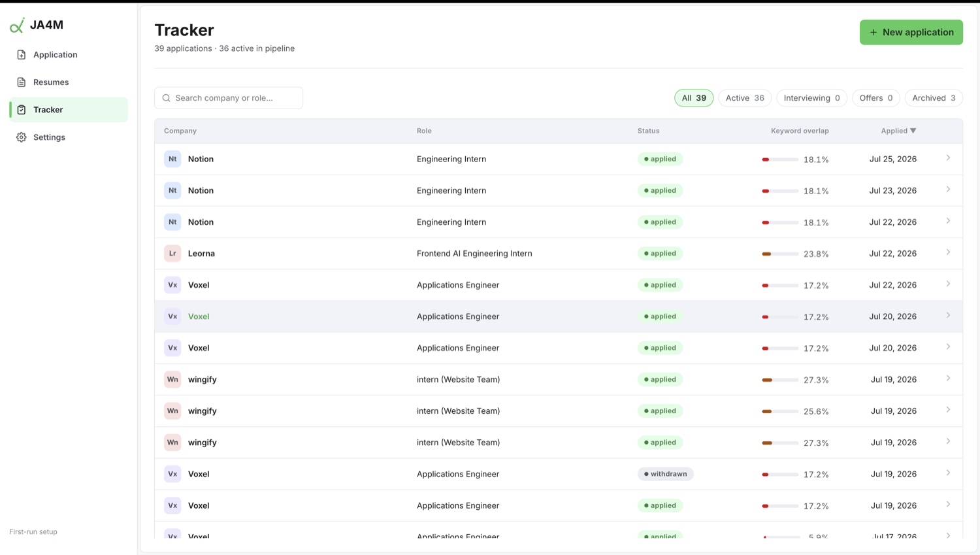Expand the Voxel Jul 22 row chevron
Viewport: 980px width, 555px height.
(x=948, y=284)
